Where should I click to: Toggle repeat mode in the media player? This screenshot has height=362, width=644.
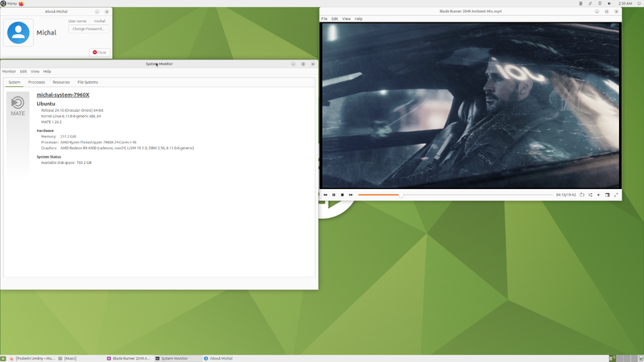[x=581, y=195]
